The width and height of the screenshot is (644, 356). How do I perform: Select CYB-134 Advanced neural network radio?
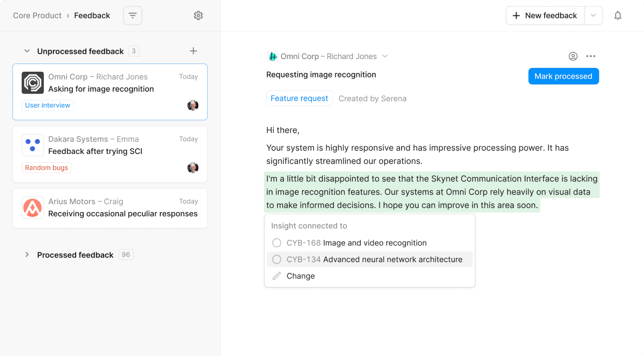pyautogui.click(x=276, y=259)
